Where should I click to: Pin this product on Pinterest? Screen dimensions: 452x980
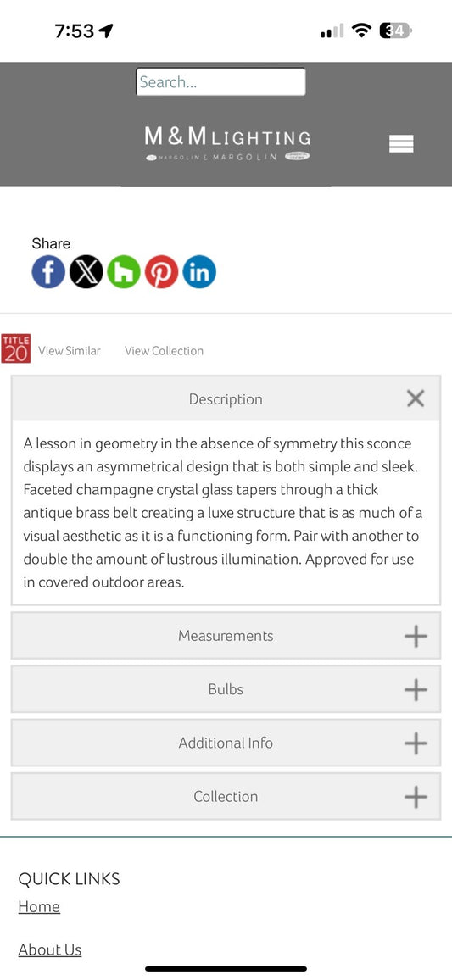[x=161, y=272]
